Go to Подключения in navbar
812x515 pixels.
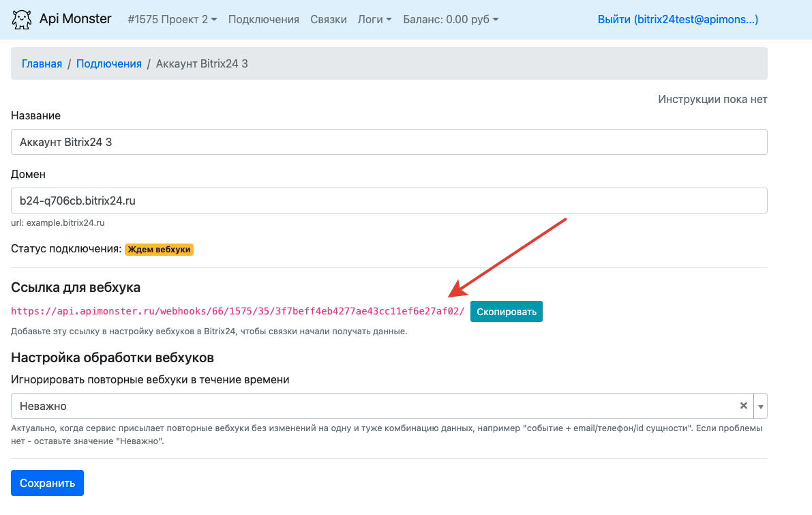(263, 20)
